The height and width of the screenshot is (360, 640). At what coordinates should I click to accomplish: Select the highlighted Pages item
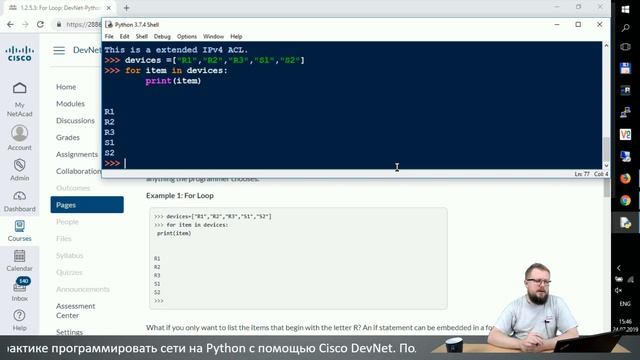(x=87, y=204)
